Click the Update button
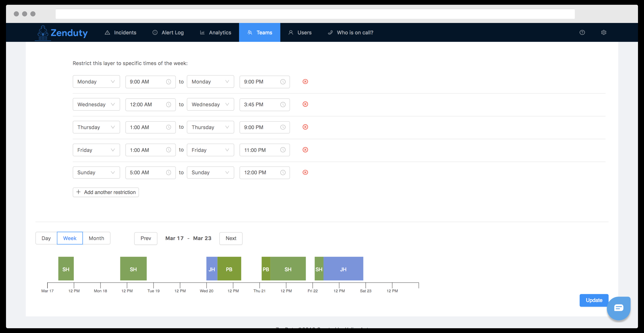This screenshot has width=644, height=333. pyautogui.click(x=594, y=300)
